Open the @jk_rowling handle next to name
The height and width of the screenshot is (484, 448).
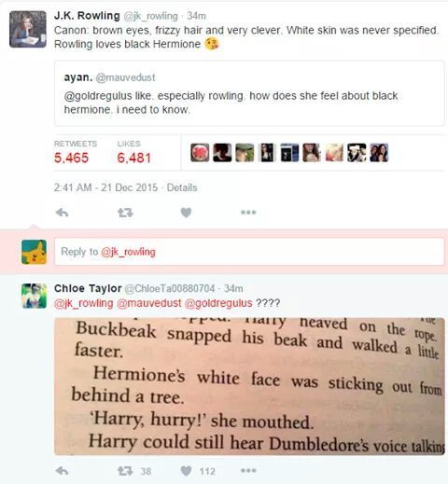click(151, 16)
